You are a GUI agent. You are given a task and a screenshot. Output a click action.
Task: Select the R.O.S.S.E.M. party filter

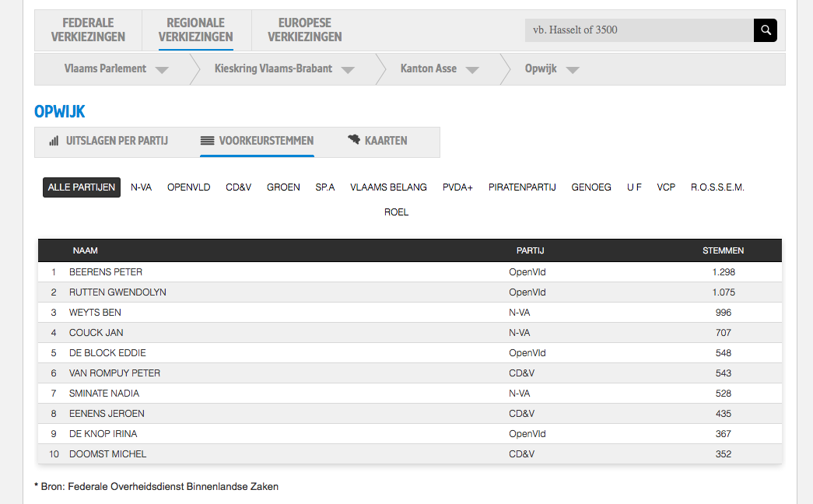(x=717, y=187)
